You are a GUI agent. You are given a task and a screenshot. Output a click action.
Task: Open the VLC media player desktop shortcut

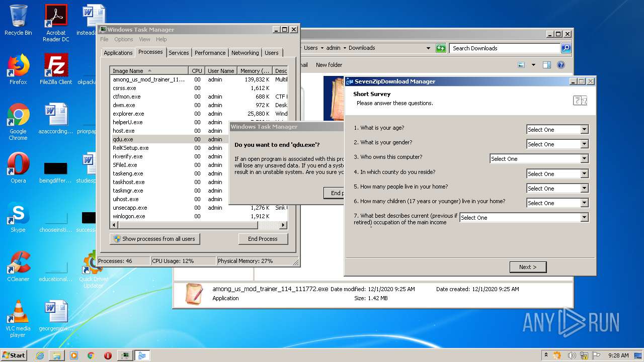point(18,319)
